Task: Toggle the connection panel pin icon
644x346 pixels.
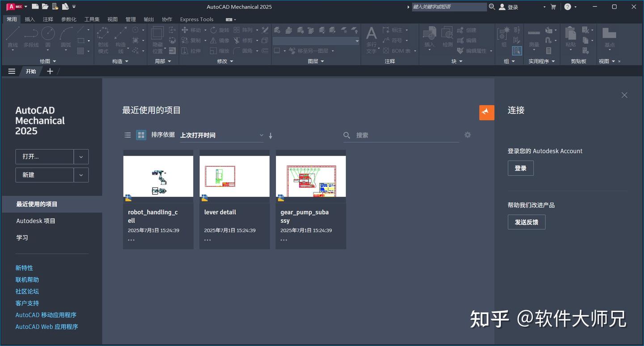Action: coord(487,113)
